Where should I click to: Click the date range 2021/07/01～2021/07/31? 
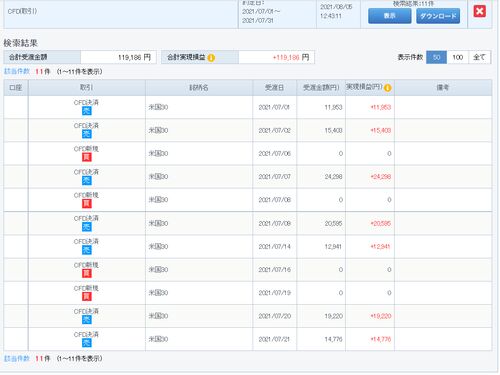point(261,16)
